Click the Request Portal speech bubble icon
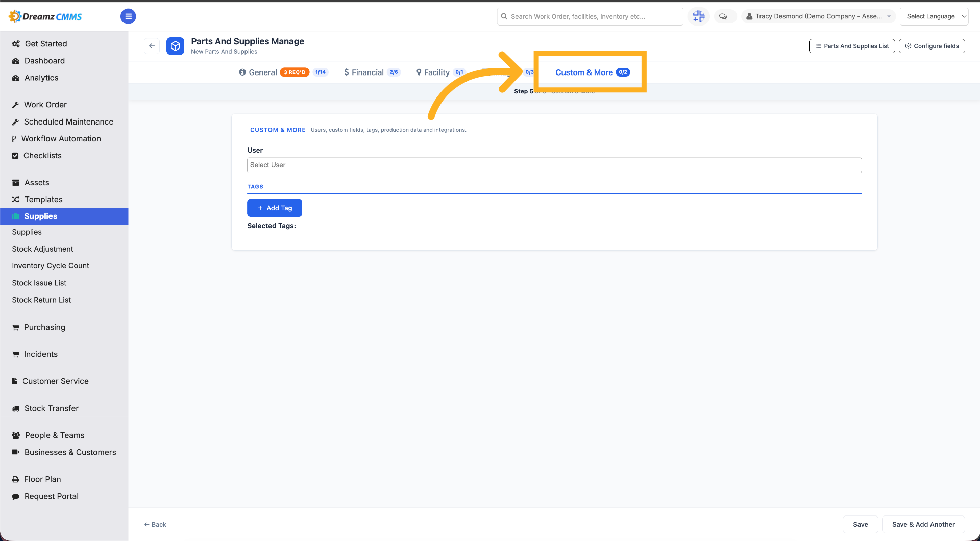This screenshot has width=980, height=541. tap(16, 496)
